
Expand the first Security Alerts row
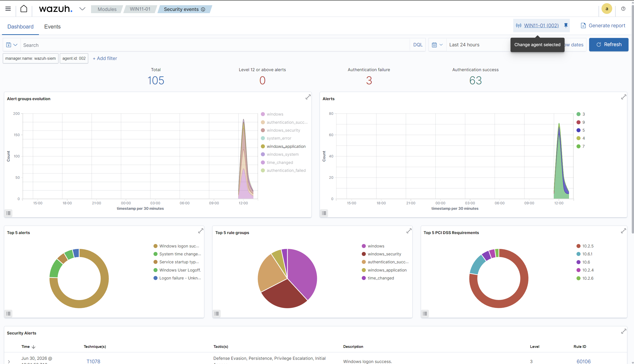(9, 362)
